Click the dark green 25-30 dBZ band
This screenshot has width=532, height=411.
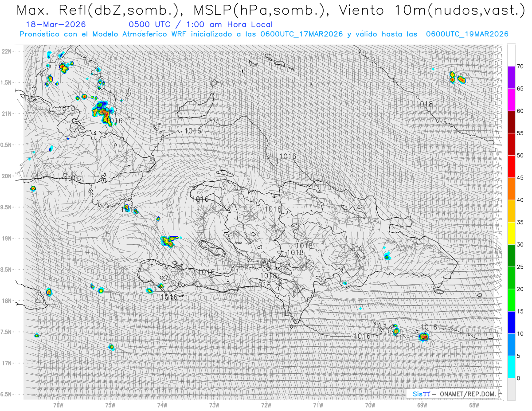click(x=511, y=255)
